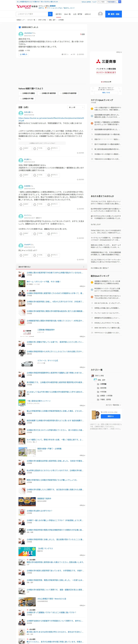The width and height of the screenshot is (138, 644).
Task: Open 関西の新築一戸建て・土地特集 ad
Action: coord(49,449)
